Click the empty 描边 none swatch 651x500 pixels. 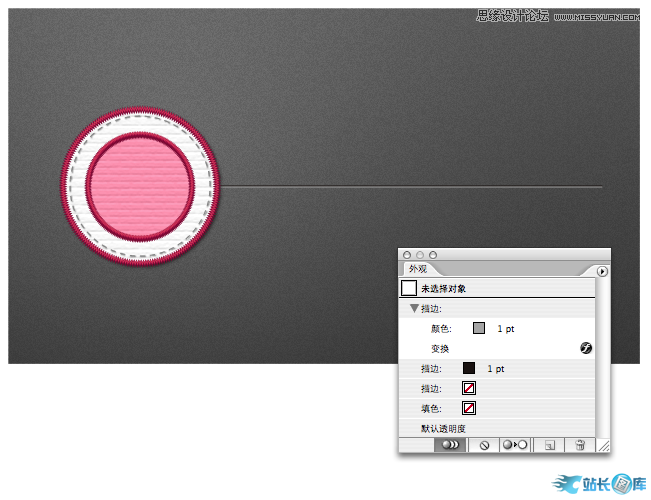[469, 388]
